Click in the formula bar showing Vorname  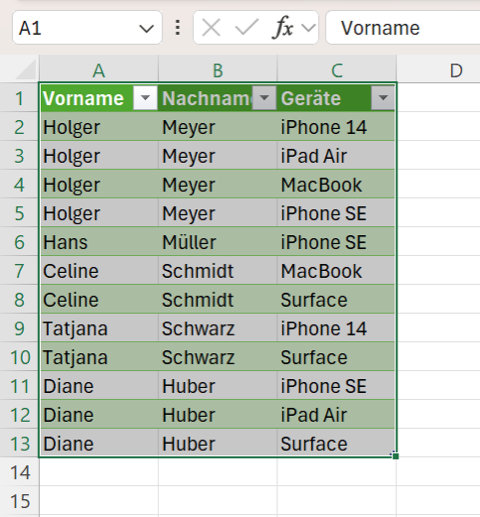click(403, 28)
